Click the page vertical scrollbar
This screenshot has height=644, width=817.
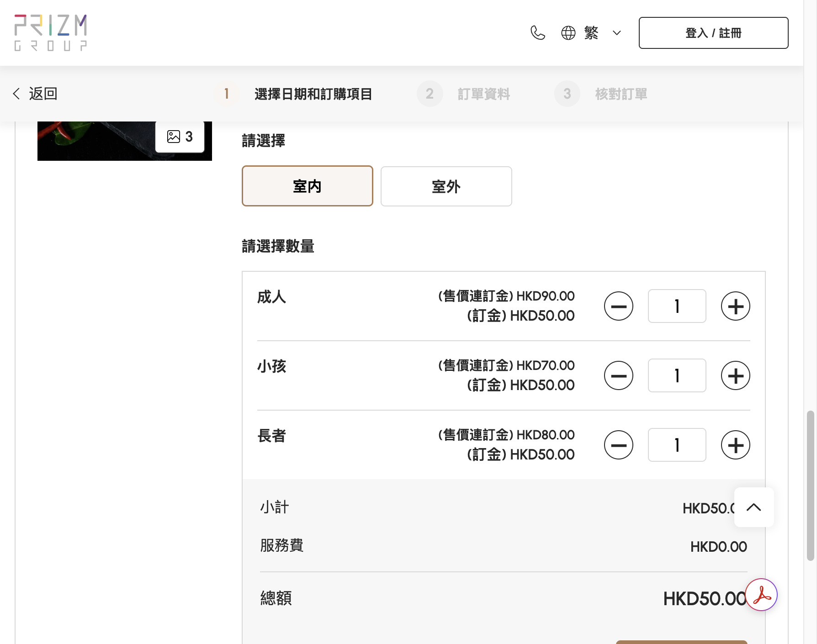point(811,486)
